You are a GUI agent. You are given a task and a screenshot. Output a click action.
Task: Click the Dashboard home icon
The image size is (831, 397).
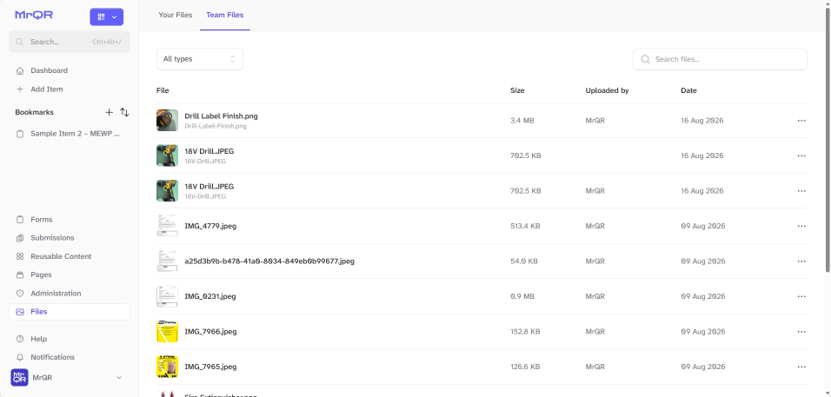coord(20,70)
